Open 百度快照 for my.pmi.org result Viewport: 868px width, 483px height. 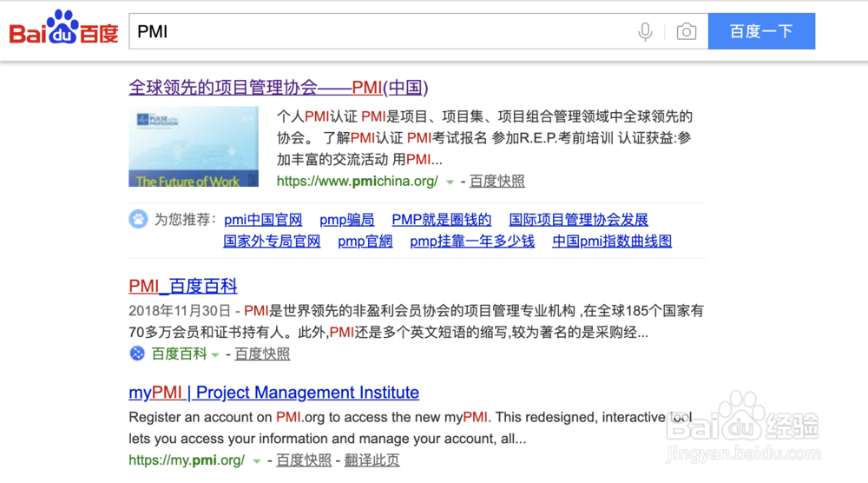(304, 460)
